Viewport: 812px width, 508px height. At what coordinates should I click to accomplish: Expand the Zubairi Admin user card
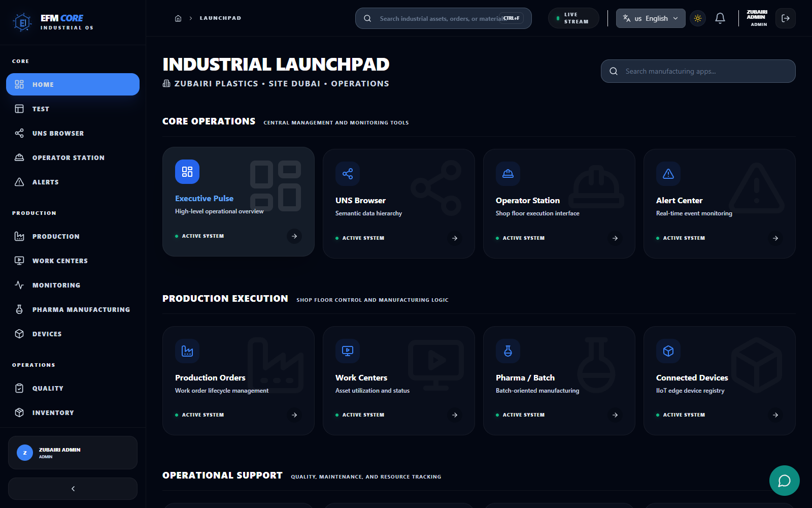pyautogui.click(x=73, y=453)
